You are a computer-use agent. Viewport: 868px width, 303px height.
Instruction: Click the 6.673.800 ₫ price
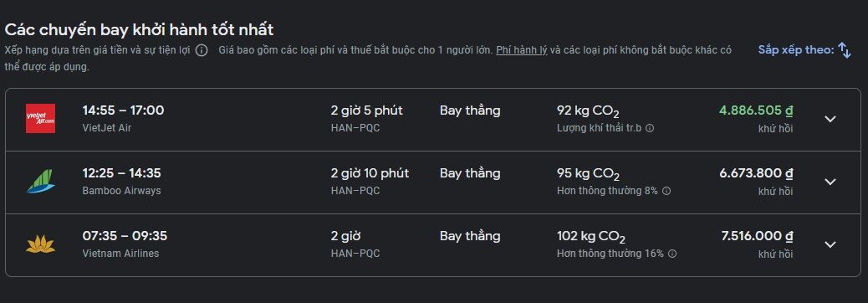pyautogui.click(x=756, y=173)
